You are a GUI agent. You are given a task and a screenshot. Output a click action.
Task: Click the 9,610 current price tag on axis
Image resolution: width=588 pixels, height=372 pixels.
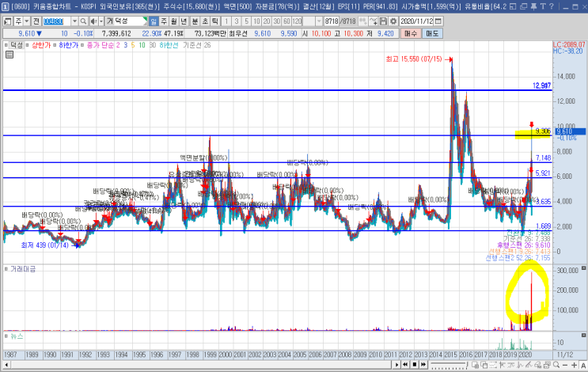pos(571,131)
